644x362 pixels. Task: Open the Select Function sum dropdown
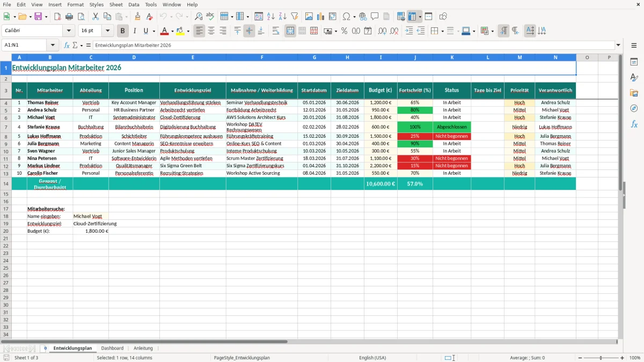pos(81,46)
